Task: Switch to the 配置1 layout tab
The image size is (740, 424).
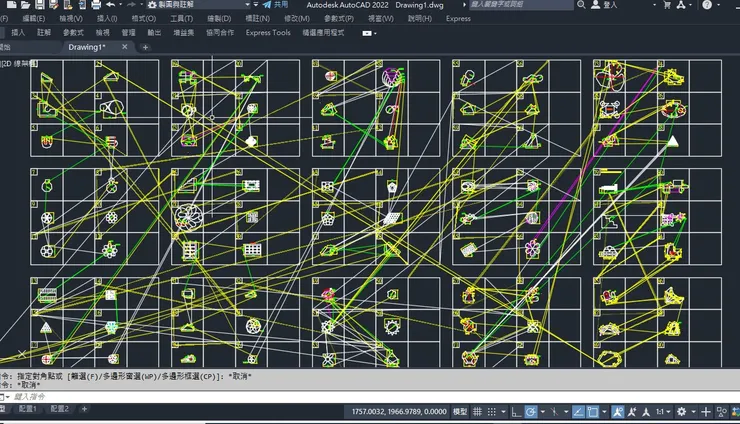Action: (27, 409)
